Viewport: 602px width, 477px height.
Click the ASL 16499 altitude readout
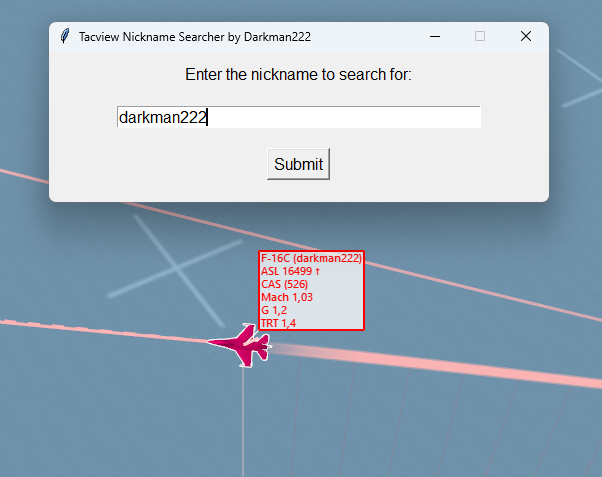[290, 271]
